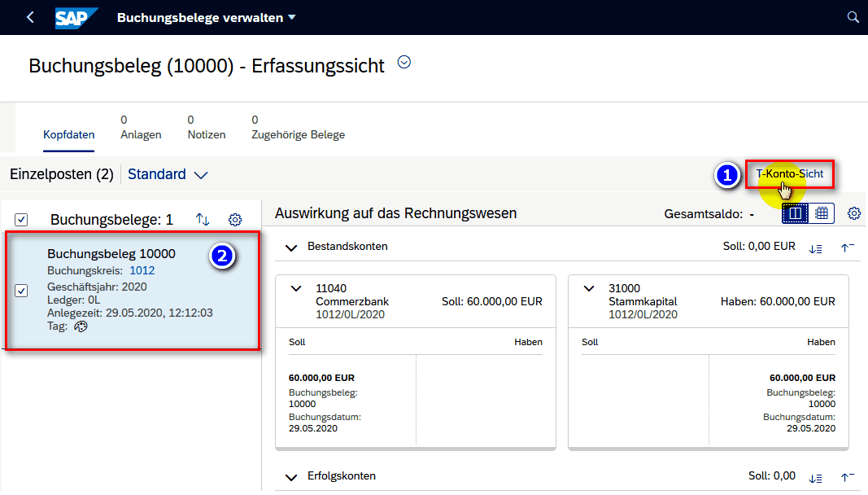868x495 pixels.
Task: Collapse the Bestandskonten section
Action: (x=291, y=247)
